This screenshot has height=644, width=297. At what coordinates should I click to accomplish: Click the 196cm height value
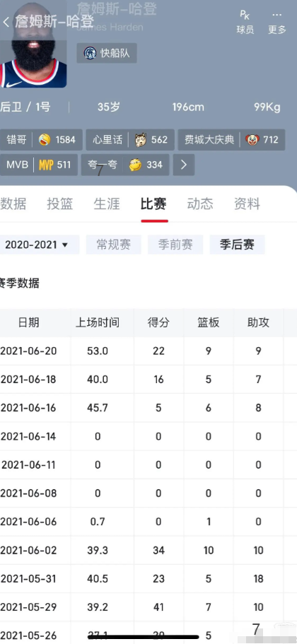pos(188,107)
